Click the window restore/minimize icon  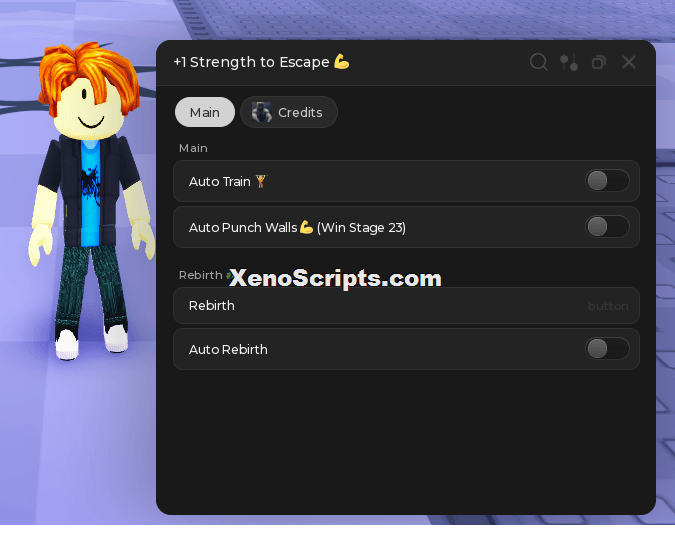(x=599, y=62)
